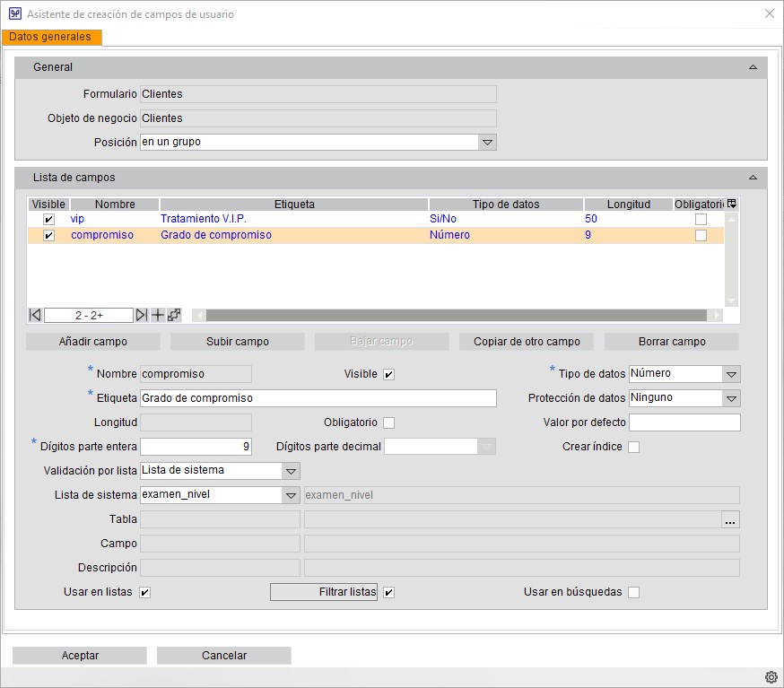Viewport: 784px width, 688px height.
Task: Click the settings gear at bottom right
Action: coord(771,676)
